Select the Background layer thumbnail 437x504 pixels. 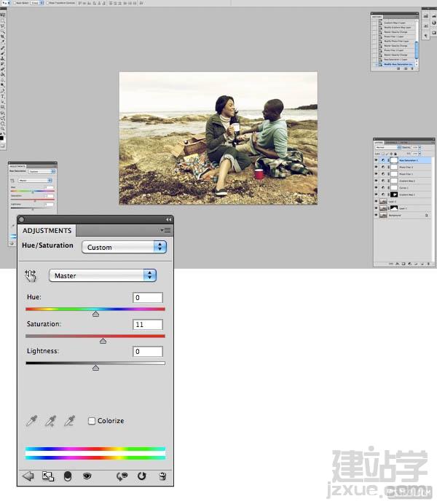pyautogui.click(x=383, y=215)
